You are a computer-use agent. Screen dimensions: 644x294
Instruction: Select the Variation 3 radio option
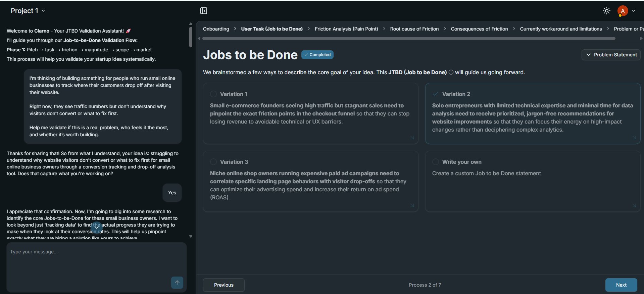click(213, 162)
